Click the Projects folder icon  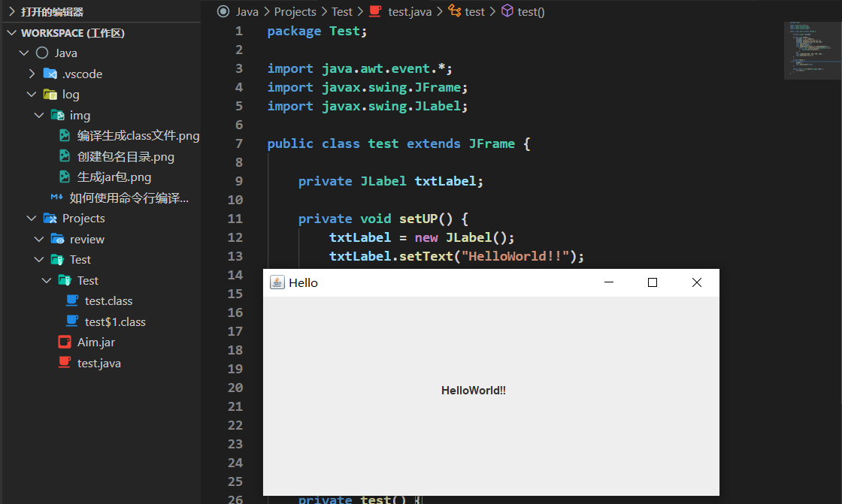tap(50, 218)
